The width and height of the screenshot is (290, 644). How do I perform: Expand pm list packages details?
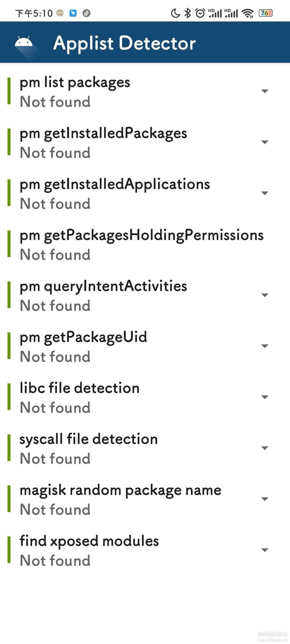click(x=265, y=91)
